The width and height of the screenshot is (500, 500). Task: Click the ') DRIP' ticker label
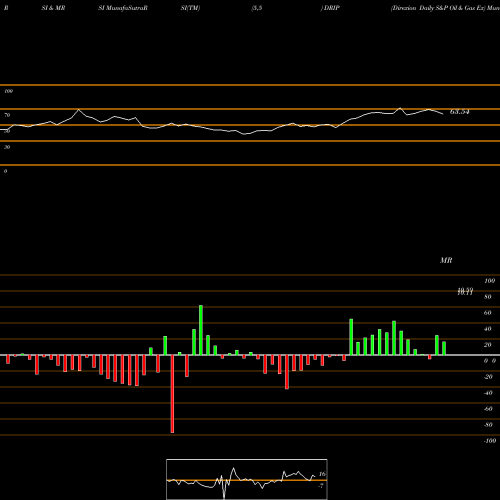pyautogui.click(x=330, y=8)
